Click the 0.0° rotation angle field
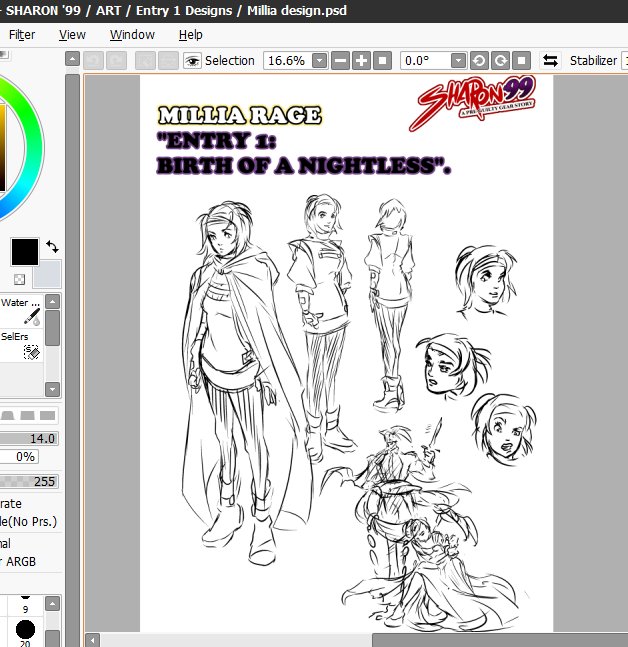The height and width of the screenshot is (647, 628). 425,61
